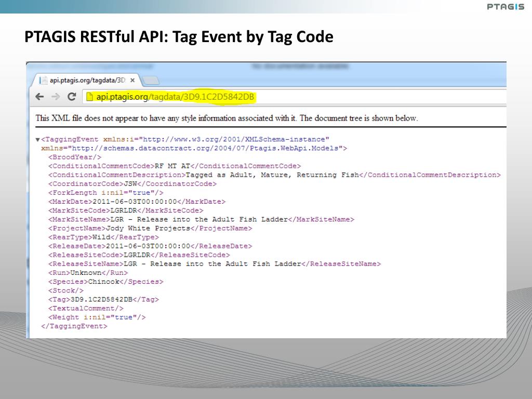Click the Tag value 3D9.1C2D5842DB
Viewport: 532px width, 399px height.
(x=101, y=299)
